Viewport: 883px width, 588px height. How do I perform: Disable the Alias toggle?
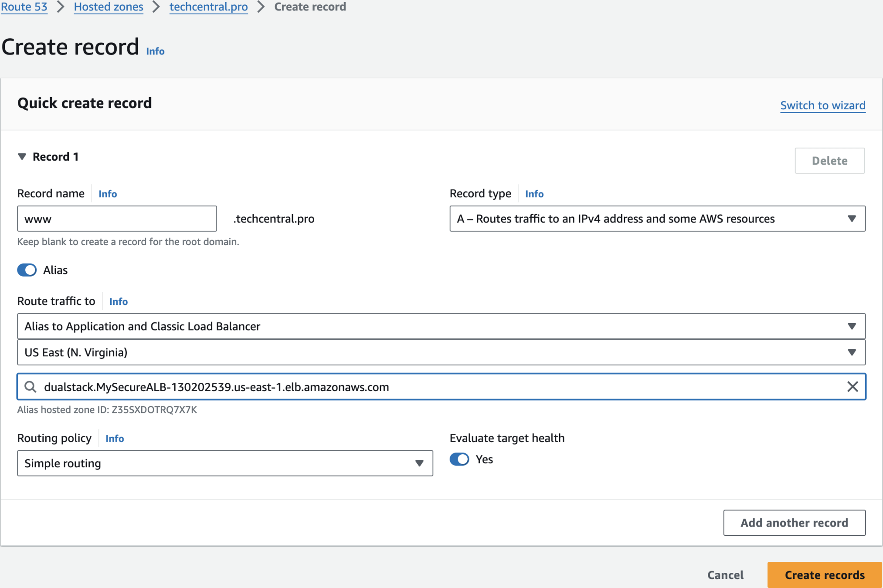[27, 270]
